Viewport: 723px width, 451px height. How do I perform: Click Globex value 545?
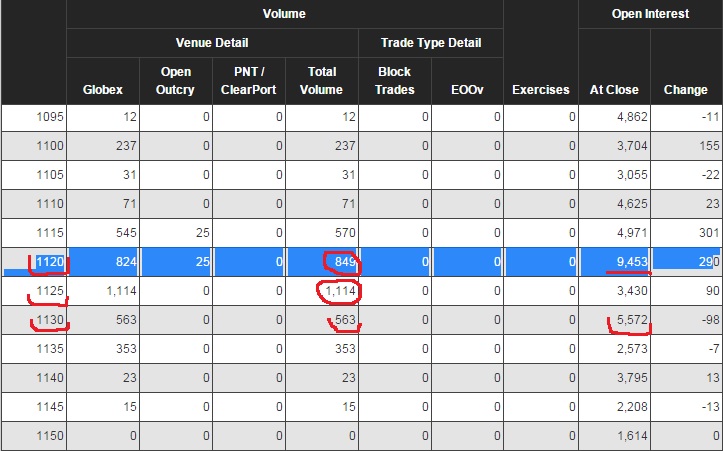click(x=126, y=233)
